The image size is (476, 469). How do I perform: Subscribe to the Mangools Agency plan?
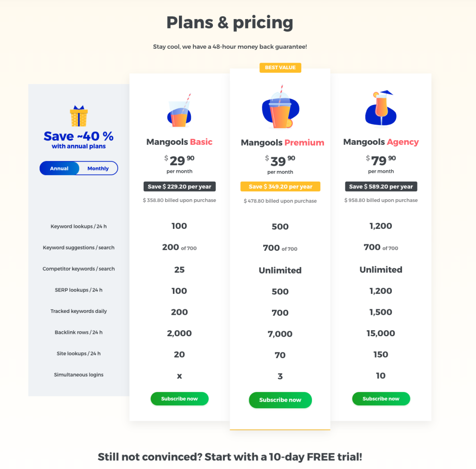tap(381, 399)
